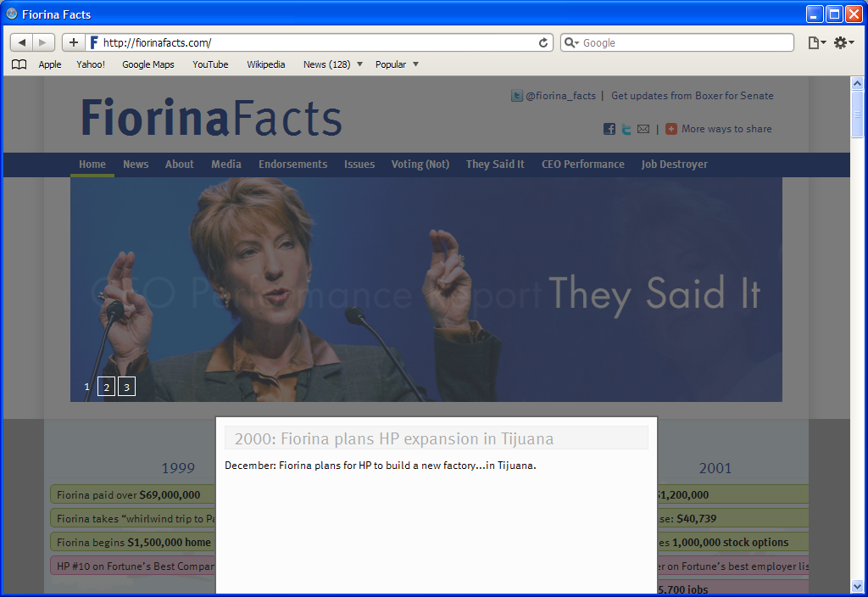This screenshot has width=868, height=597.
Task: Email the page using envelope icon
Action: [x=643, y=128]
